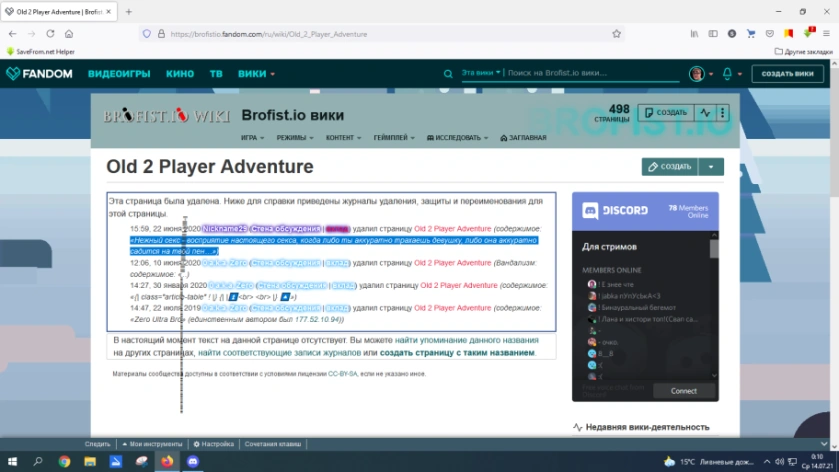The width and height of the screenshot is (839, 472).
Task: Follow the создать страницу с таким названием link
Action: point(457,353)
